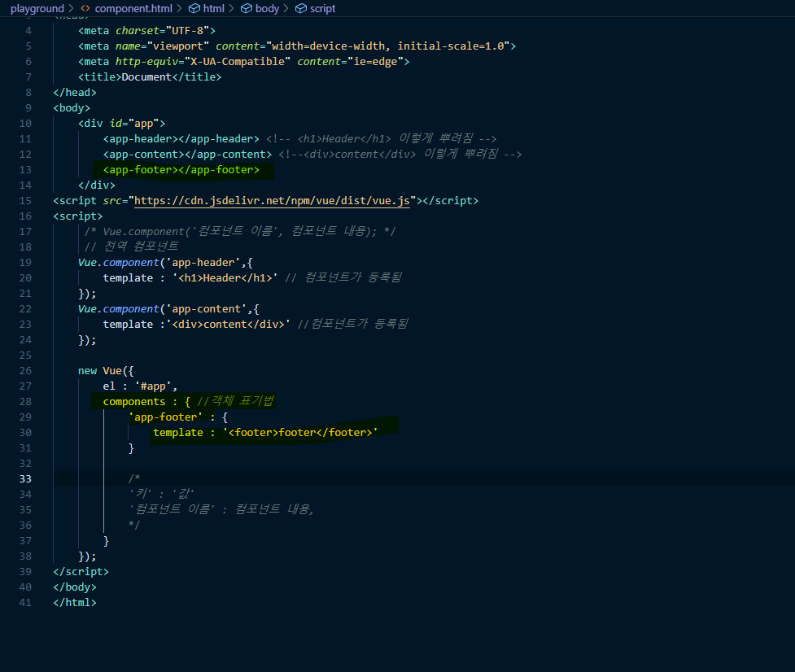The image size is (795, 672).
Task: Open the vue.js CDN link on line 15
Action: tap(272, 201)
